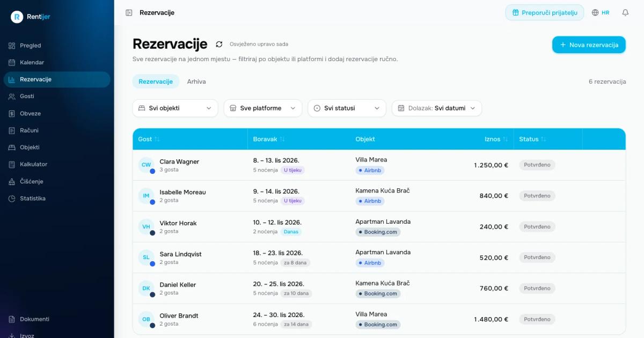Image resolution: width=644 pixels, height=338 pixels.
Task: Click Booking.com tag for Viktor Horak
Action: [x=378, y=232]
